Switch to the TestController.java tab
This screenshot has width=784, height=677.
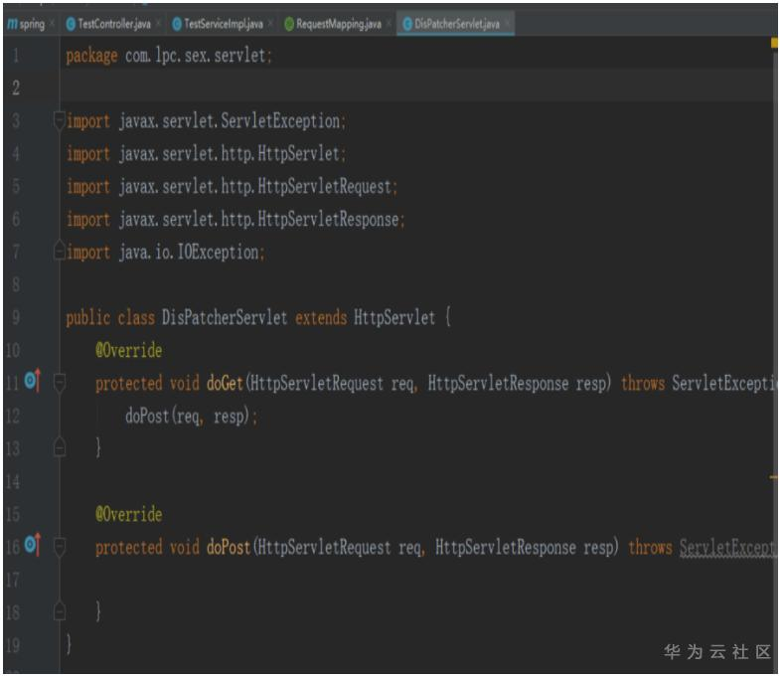click(x=114, y=24)
